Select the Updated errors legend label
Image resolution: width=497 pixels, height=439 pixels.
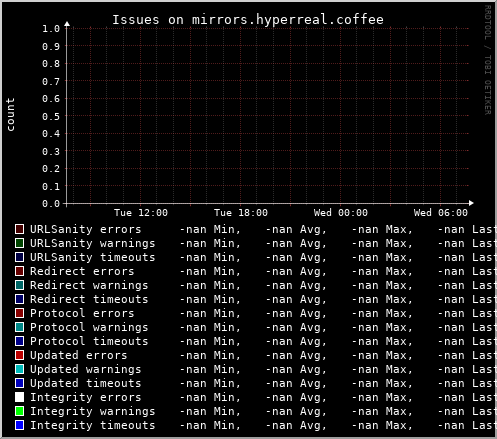[79, 355]
